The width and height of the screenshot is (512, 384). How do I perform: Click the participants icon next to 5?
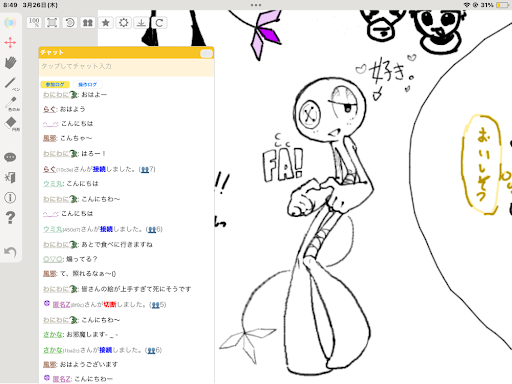(x=155, y=305)
